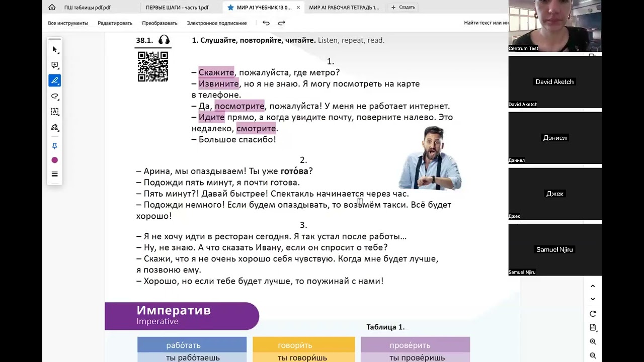Select David Aketch participant tile
This screenshot has width=644, height=362.
[555, 82]
